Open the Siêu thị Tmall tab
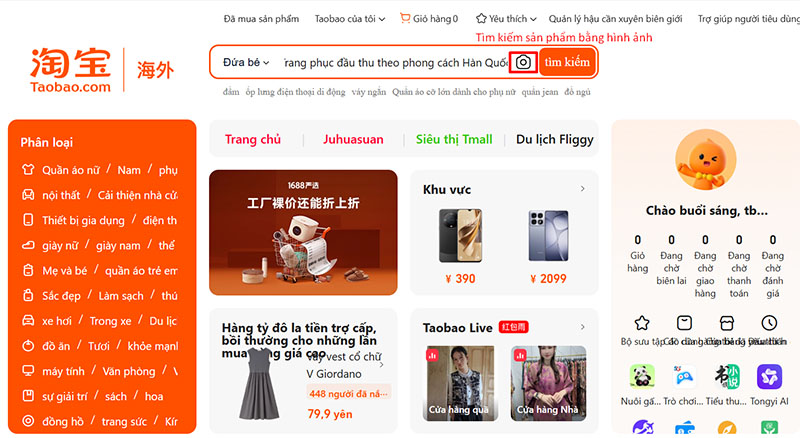Screen dimensions: 800x438 (454, 139)
